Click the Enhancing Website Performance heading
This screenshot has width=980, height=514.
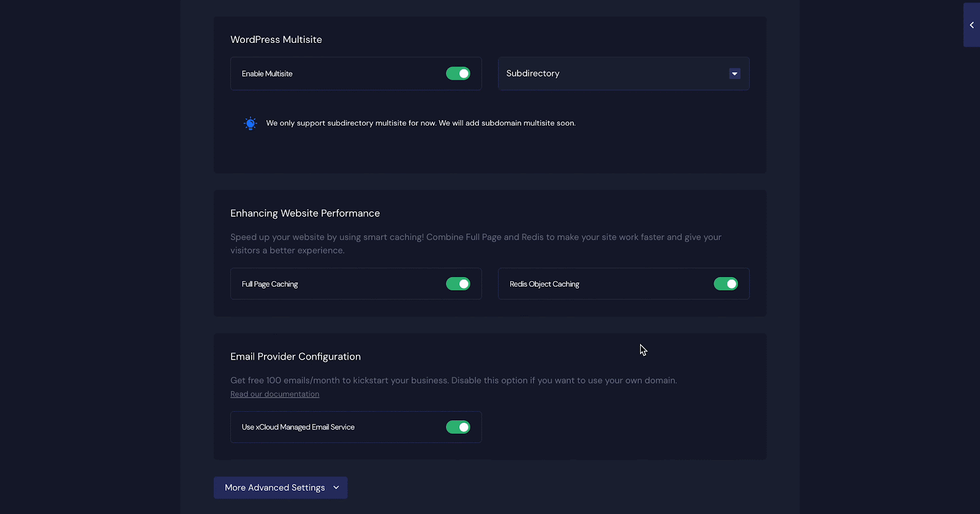[305, 213]
